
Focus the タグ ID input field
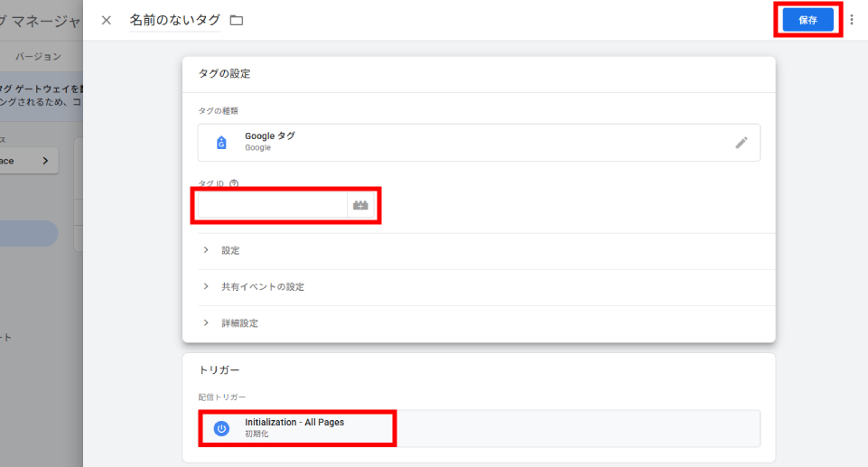(272, 206)
